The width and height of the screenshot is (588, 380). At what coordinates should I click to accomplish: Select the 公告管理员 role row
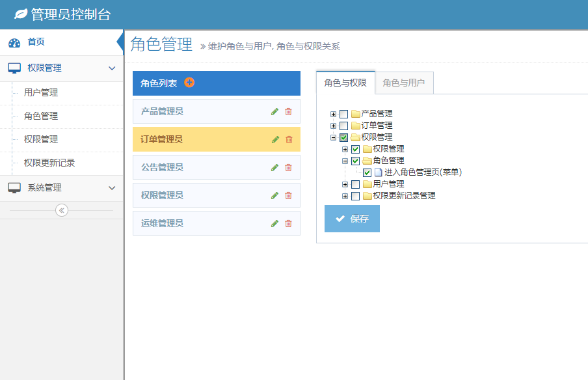217,167
